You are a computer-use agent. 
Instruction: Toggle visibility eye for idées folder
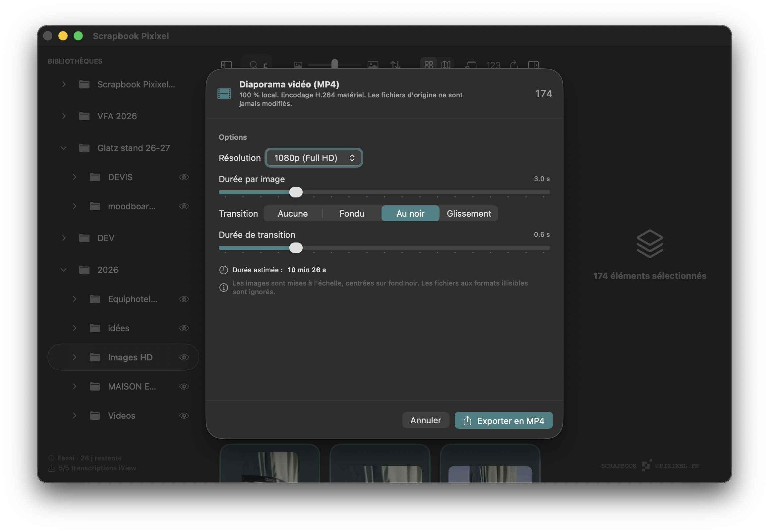(184, 328)
